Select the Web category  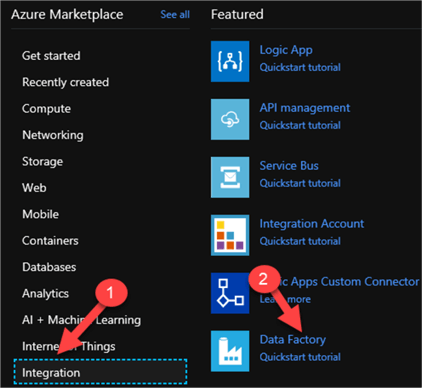34,188
